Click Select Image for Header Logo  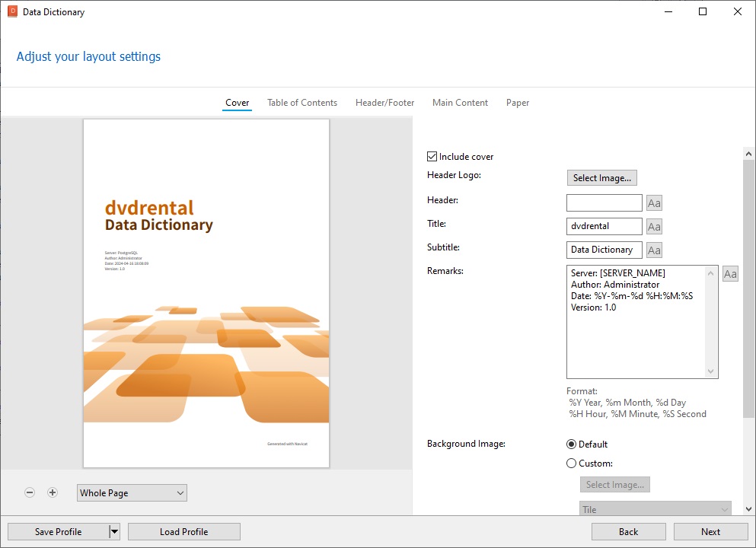601,178
